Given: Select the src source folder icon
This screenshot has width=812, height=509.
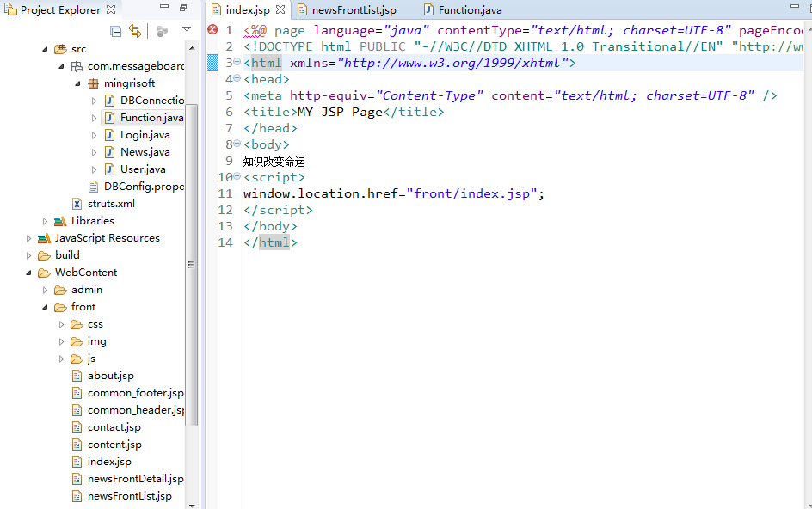Looking at the screenshot, I should coord(60,49).
